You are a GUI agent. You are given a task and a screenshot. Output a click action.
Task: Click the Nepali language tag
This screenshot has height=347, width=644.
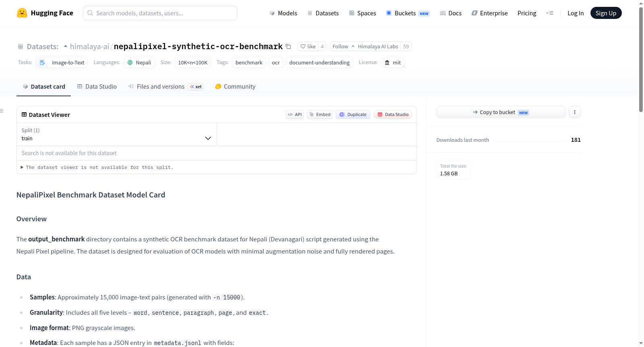click(139, 62)
